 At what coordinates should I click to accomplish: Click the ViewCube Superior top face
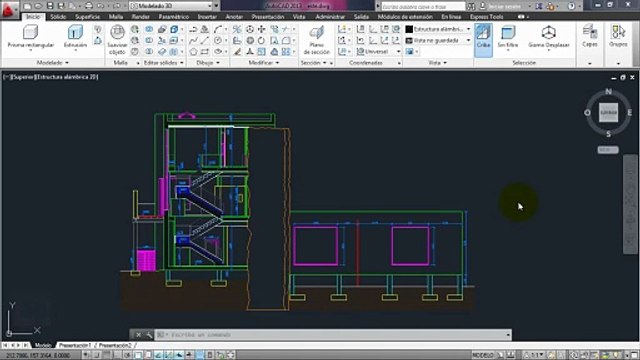(608, 113)
